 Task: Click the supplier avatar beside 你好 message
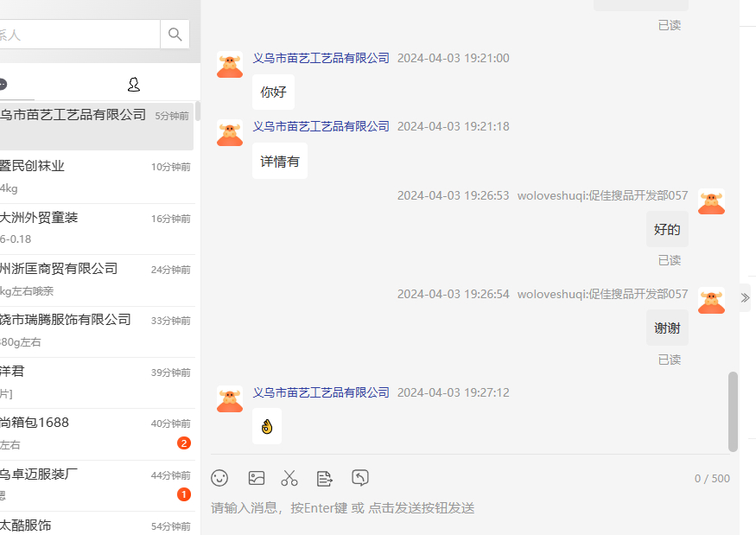click(x=230, y=66)
